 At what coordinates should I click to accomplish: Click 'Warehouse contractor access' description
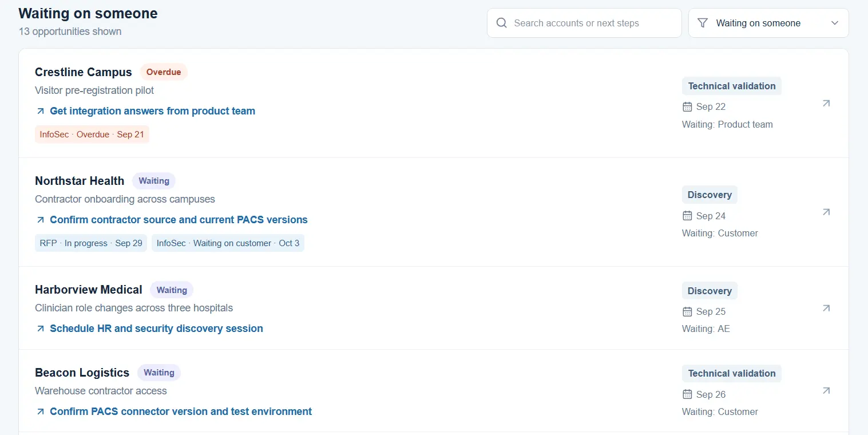pos(101,391)
